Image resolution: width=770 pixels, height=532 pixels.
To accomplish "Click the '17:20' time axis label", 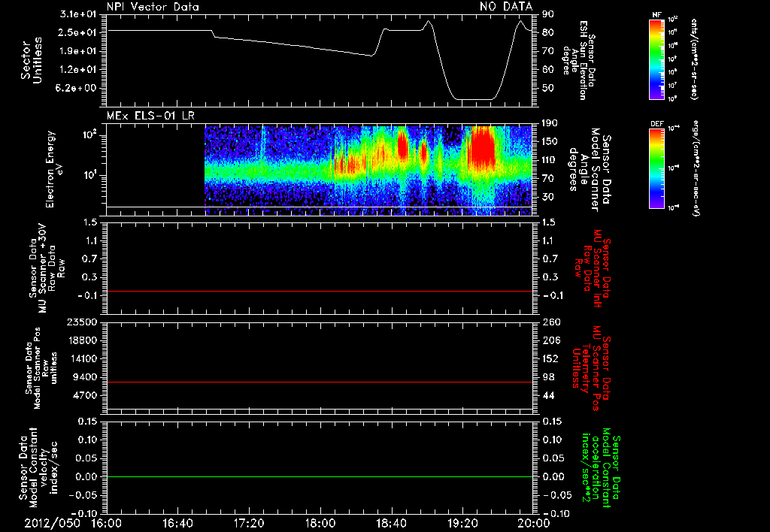I will [249, 523].
